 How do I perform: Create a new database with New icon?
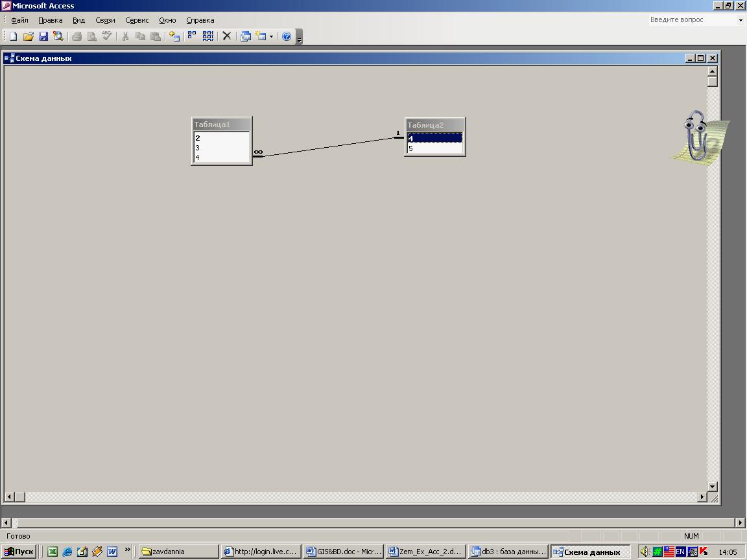14,36
